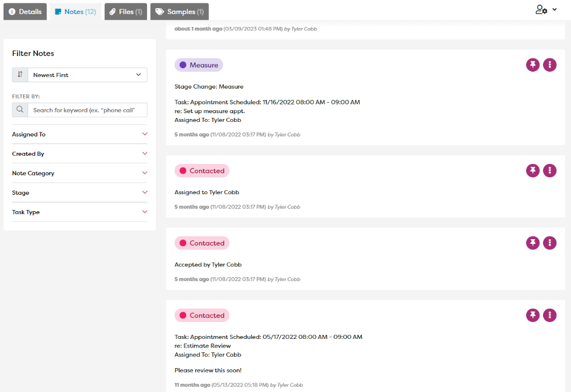Open options menu for Measure note
Image resolution: width=571 pixels, height=392 pixels.
549,65
